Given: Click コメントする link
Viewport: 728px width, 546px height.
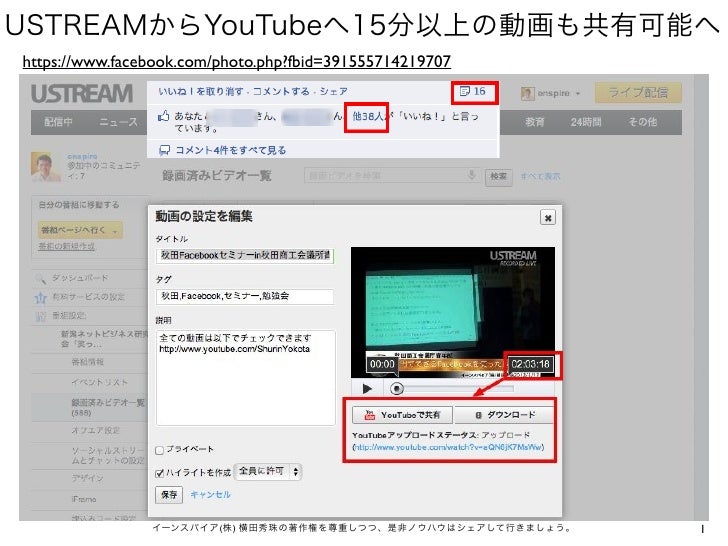Looking at the screenshot, I should point(281,91).
